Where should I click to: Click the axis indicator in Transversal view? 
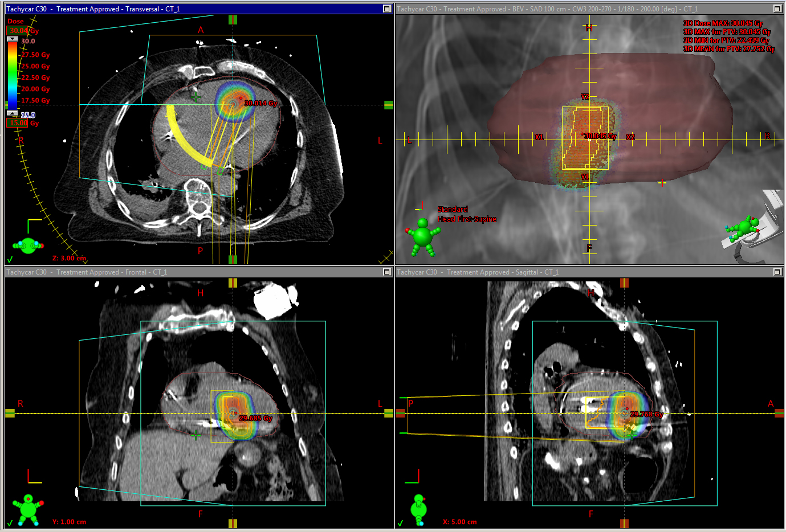pyautogui.click(x=34, y=226)
